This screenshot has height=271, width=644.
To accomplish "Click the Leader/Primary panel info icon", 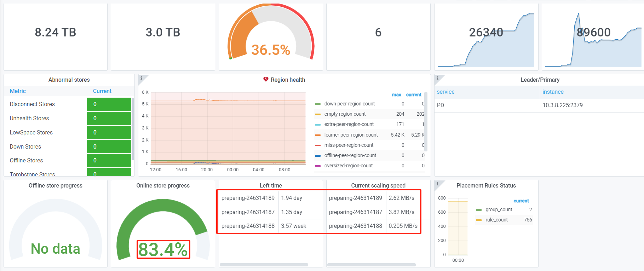I will (437, 78).
